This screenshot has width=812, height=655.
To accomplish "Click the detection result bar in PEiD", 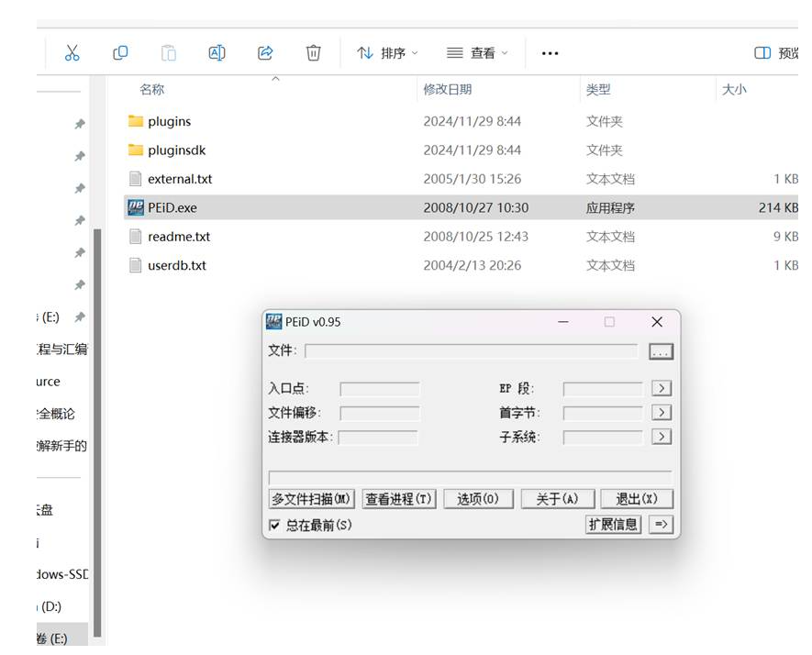I will point(470,477).
